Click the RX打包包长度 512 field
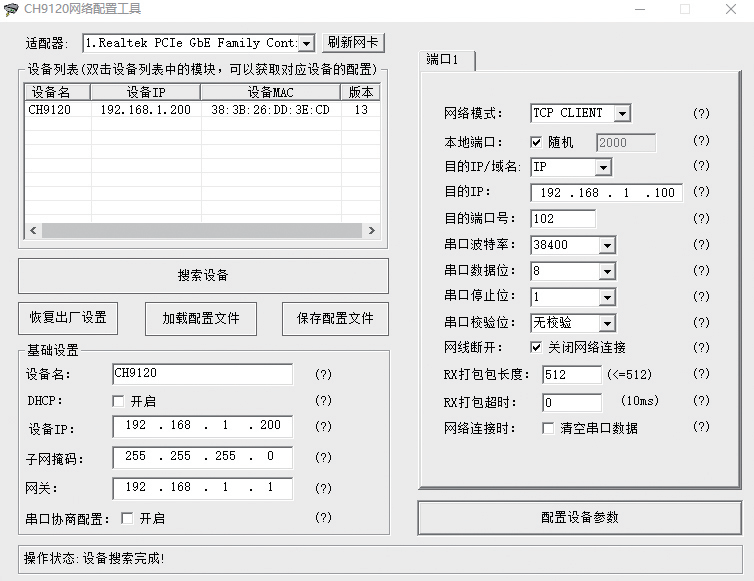The height and width of the screenshot is (581, 754). (572, 375)
